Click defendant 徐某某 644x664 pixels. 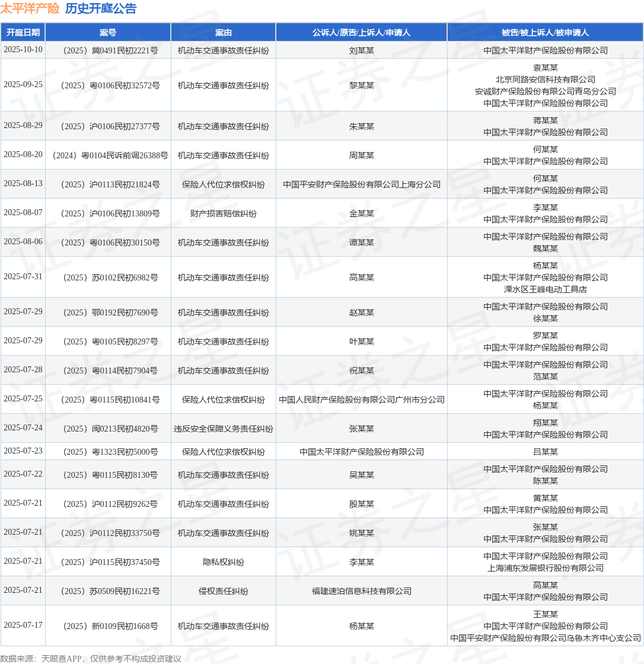tap(546, 318)
